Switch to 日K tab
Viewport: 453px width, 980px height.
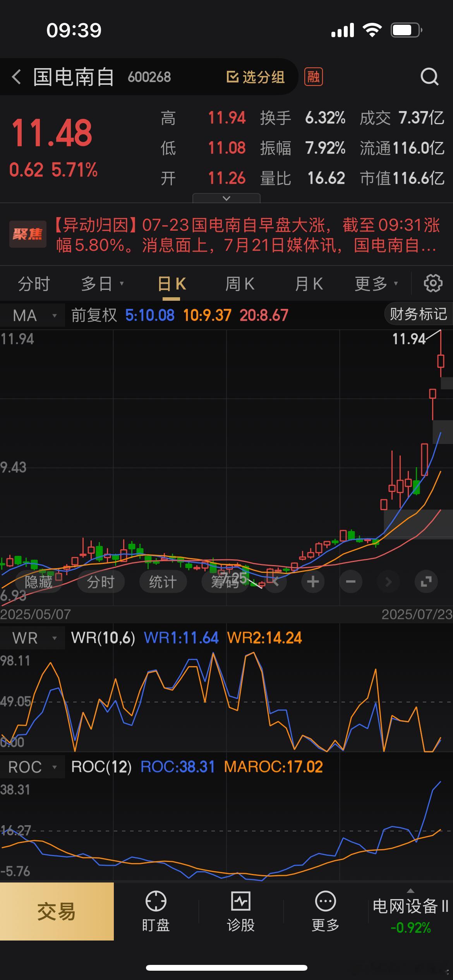[x=172, y=284]
